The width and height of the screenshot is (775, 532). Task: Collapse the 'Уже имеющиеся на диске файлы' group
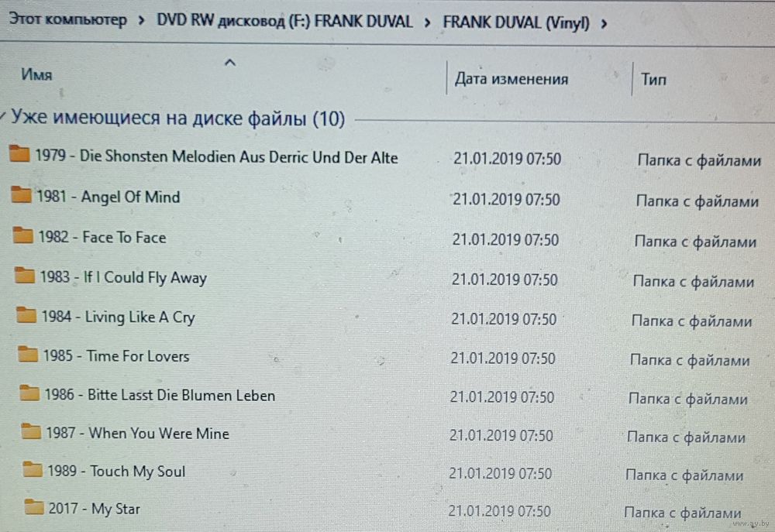[x=3, y=117]
